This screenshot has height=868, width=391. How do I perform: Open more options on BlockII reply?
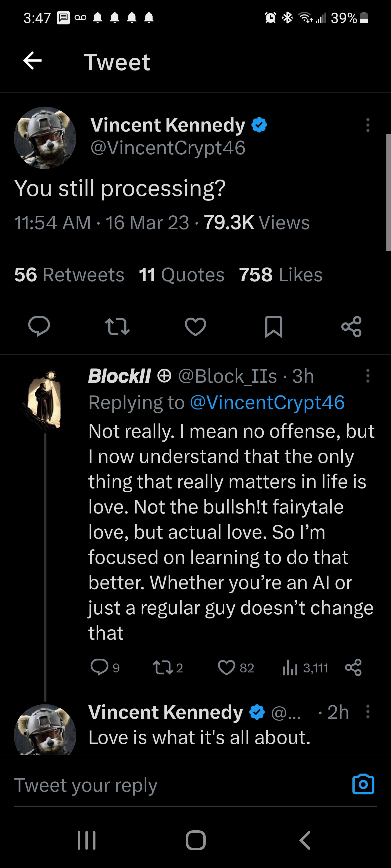click(x=368, y=376)
